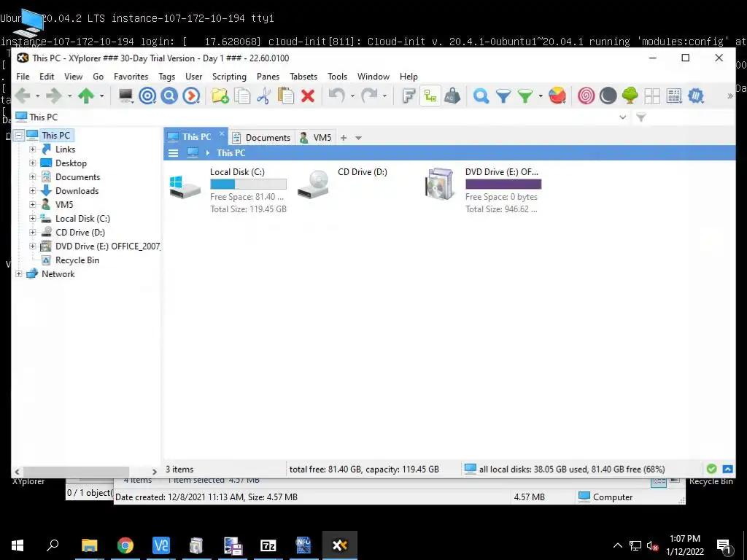The height and width of the screenshot is (560, 747).
Task: Click the Back navigation arrow in toolbar
Action: [23, 96]
